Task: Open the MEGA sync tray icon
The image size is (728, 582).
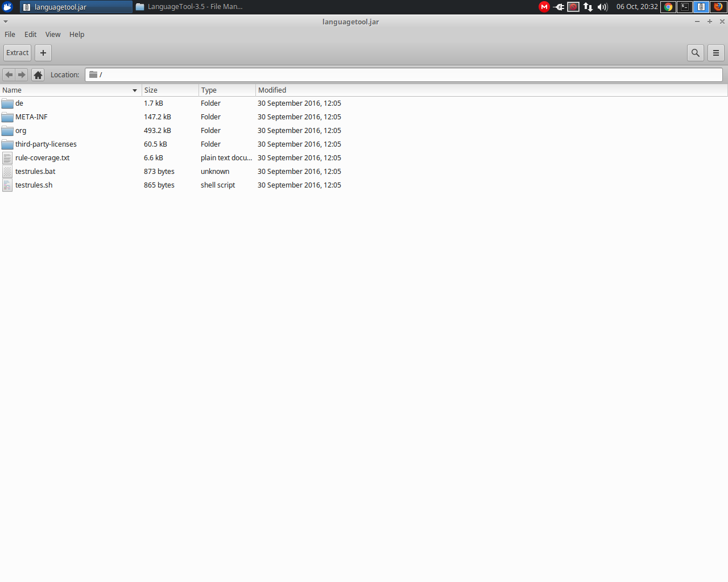Action: (544, 7)
